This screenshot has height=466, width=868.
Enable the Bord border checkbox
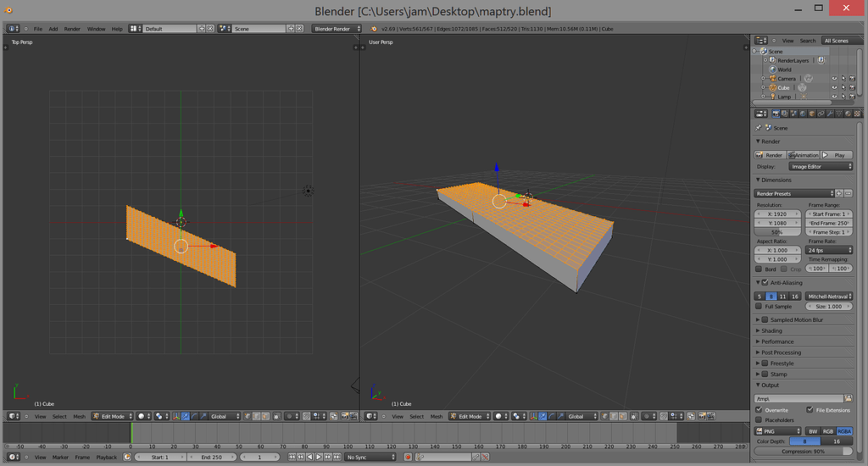point(759,269)
